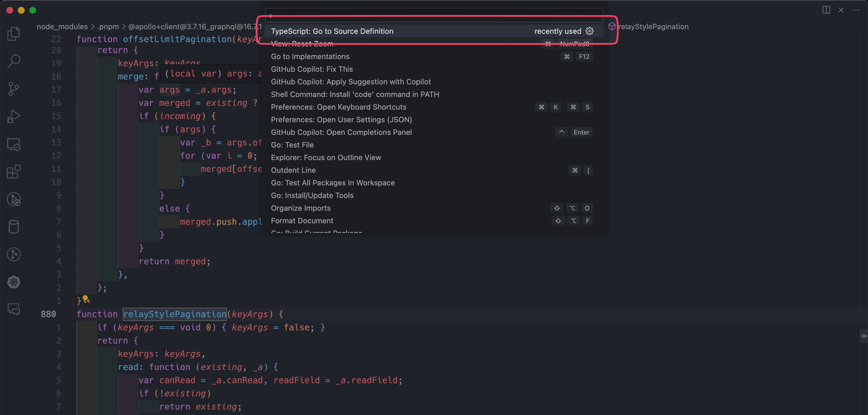Split the editor using the top-right icon
This screenshot has height=415, width=868.
click(826, 10)
